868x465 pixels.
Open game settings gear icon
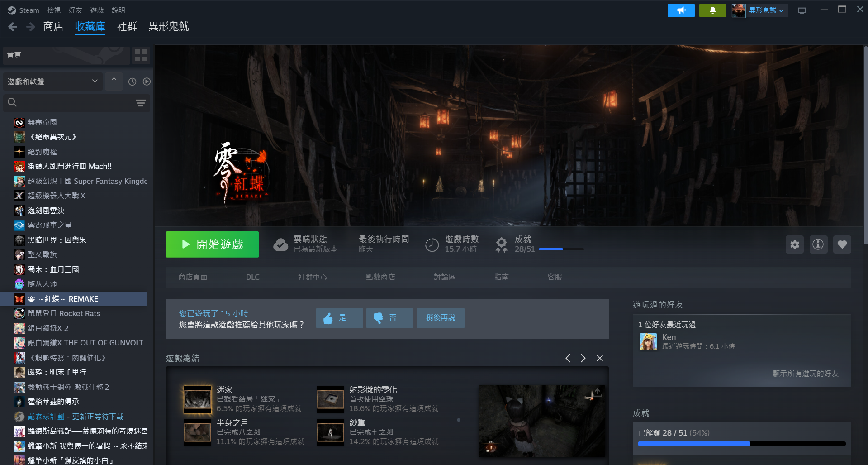point(795,244)
